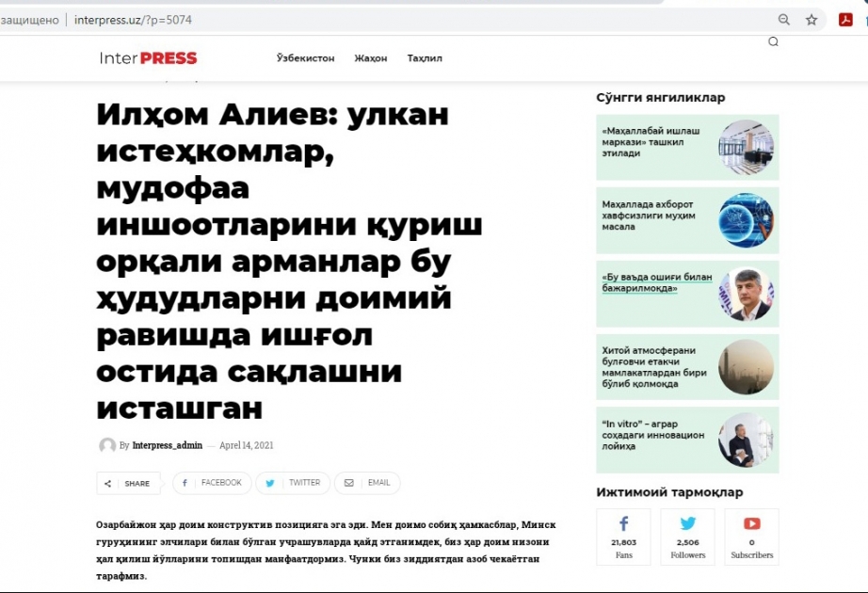Open the Facebook fans social box

click(624, 537)
